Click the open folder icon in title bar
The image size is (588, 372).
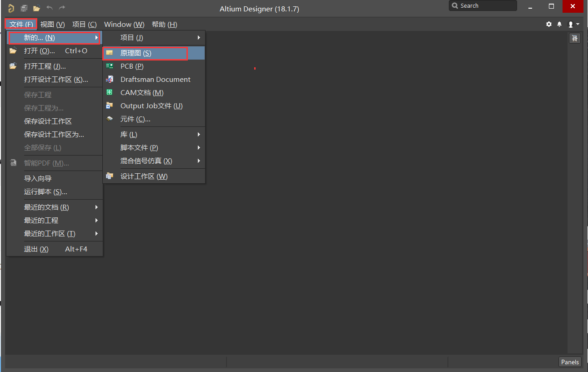(x=37, y=8)
